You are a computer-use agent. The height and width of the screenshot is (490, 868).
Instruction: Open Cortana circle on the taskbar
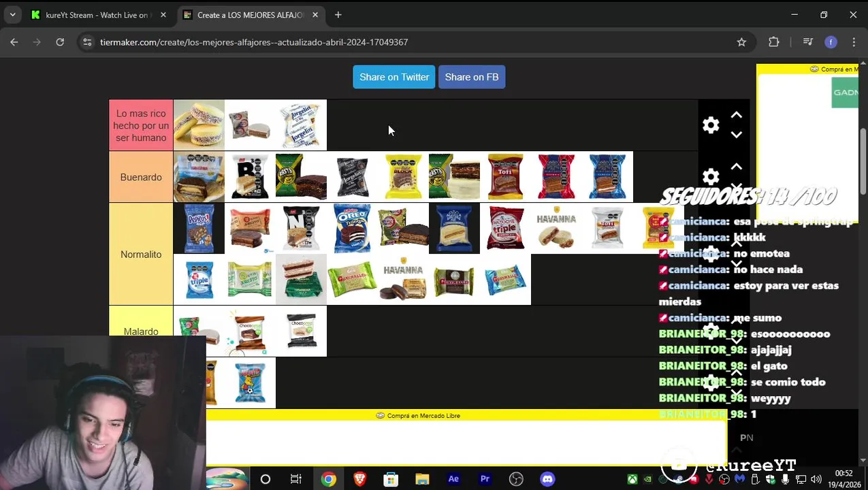266,479
